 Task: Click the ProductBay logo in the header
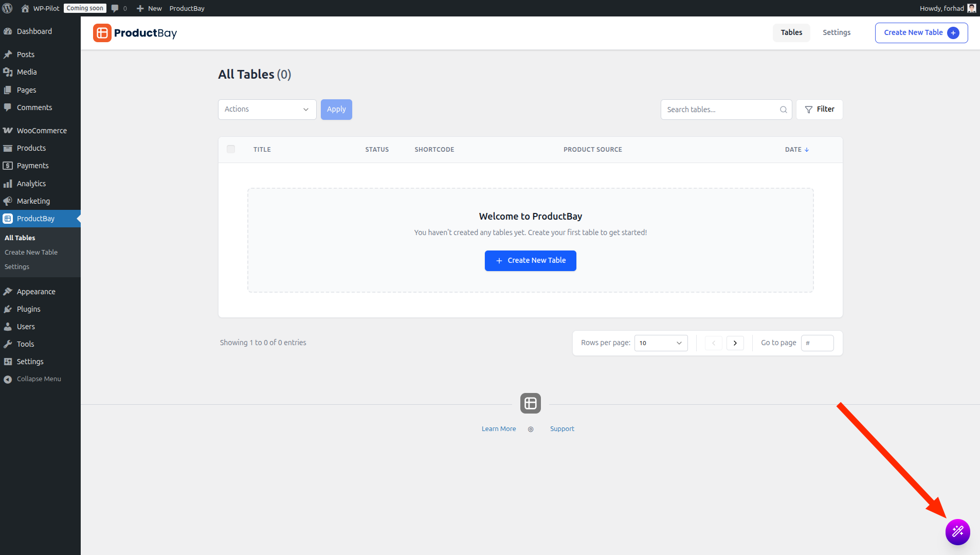135,32
